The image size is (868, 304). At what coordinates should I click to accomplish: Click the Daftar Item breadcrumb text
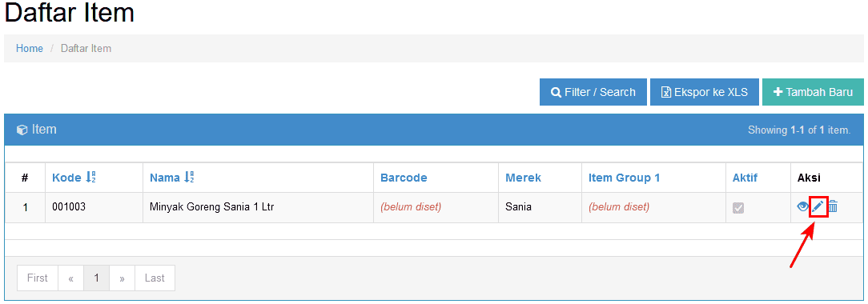click(86, 48)
